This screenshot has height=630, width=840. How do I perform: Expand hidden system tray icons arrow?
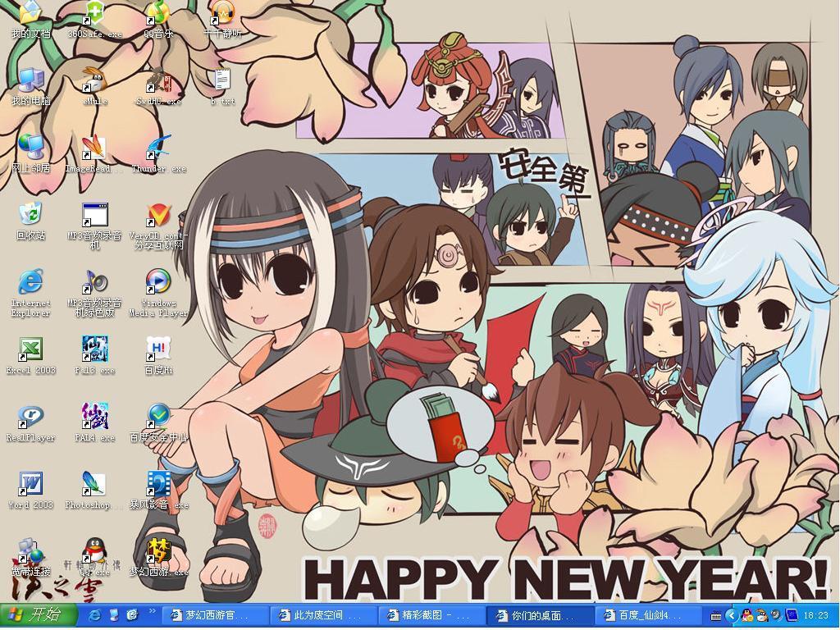pyautogui.click(x=730, y=615)
